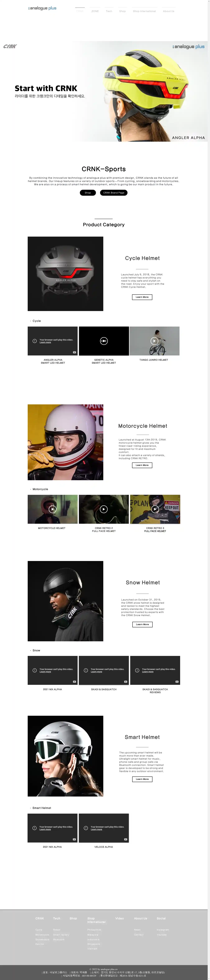Click the Smart Helmet product image

[x=65, y=756]
